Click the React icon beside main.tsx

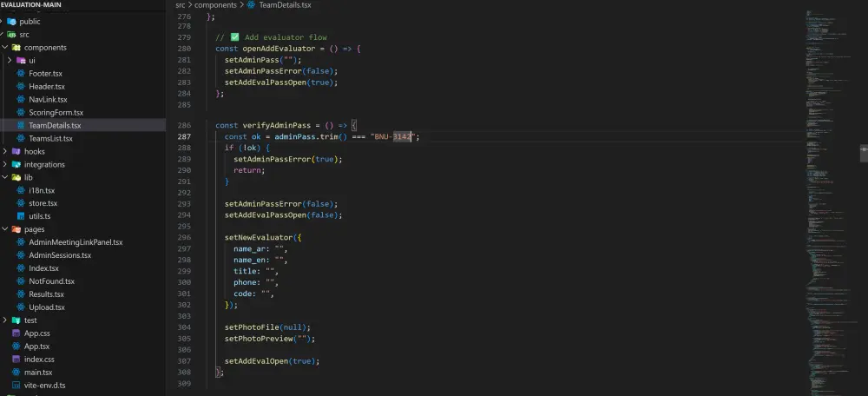click(16, 373)
